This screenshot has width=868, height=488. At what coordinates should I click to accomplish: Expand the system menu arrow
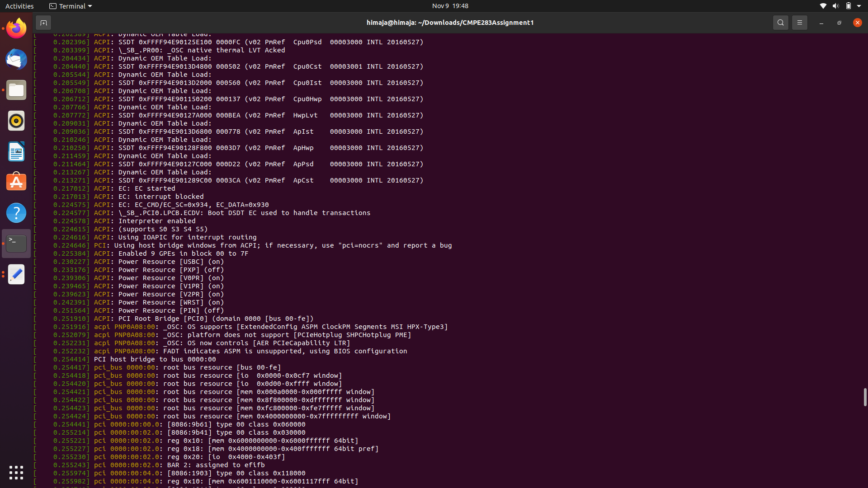[x=859, y=6]
